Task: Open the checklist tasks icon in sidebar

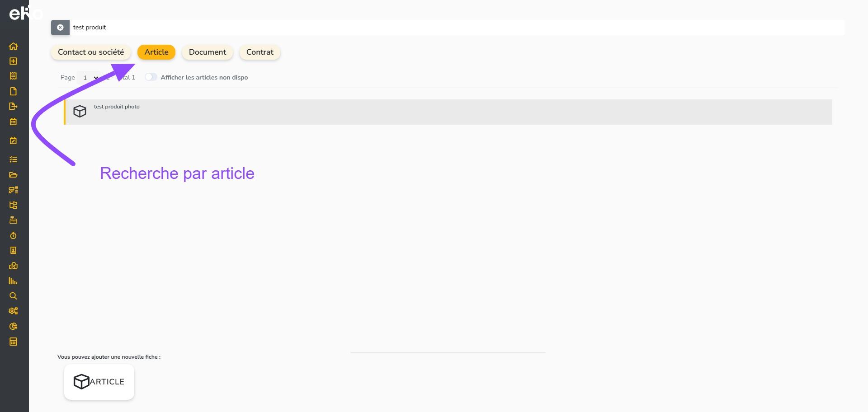Action: click(13, 159)
